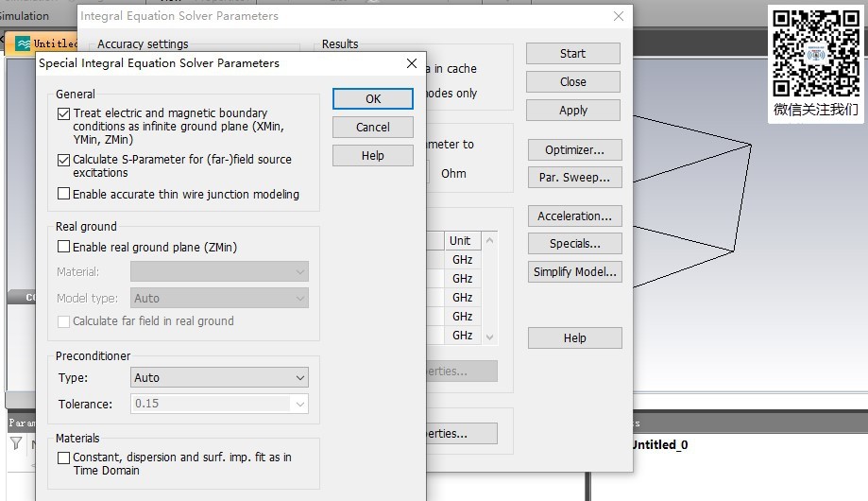Image resolution: width=868 pixels, height=501 pixels.
Task: Open the Tolerance dropdown arrow
Action: pos(299,404)
